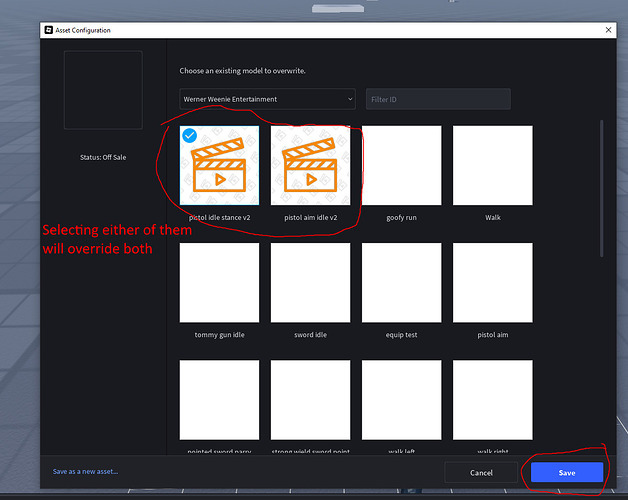The height and width of the screenshot is (500, 628).
Task: Select the pointed sword parry asset thumbnail
Action: click(219, 399)
